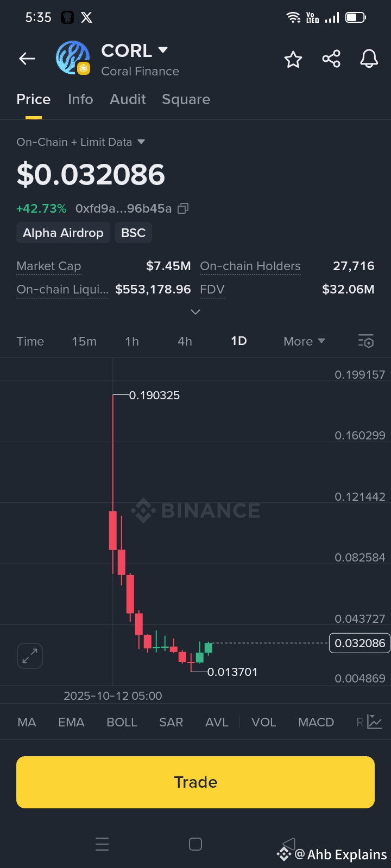Image resolution: width=391 pixels, height=868 pixels.
Task: Open price alert bell icon
Action: (369, 59)
